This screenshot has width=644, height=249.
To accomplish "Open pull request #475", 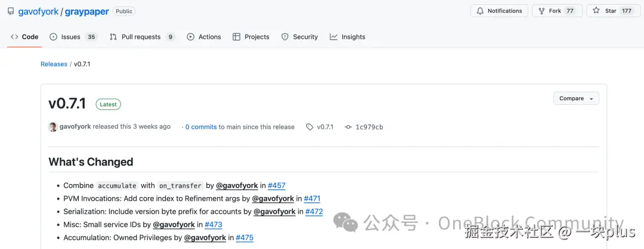I will [245, 238].
